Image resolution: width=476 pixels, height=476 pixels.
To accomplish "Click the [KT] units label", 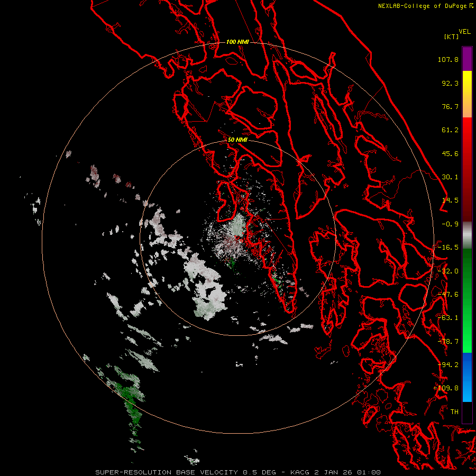I will pos(452,36).
